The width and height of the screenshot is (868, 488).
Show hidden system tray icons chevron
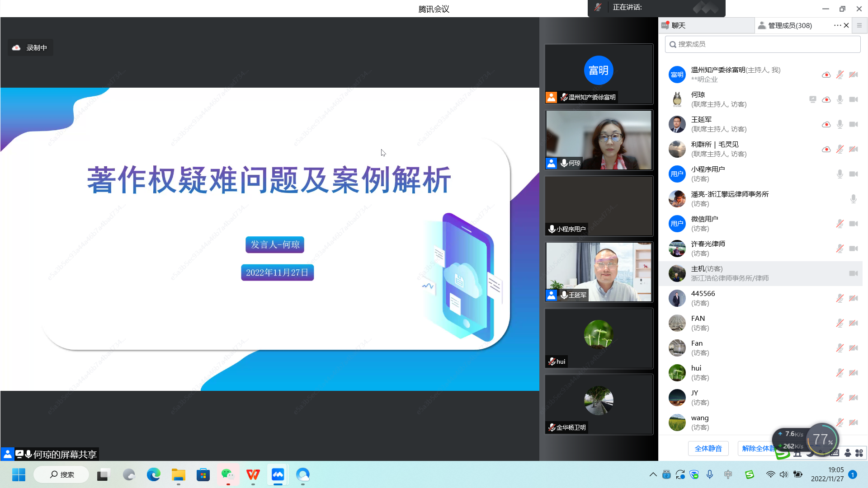pos(653,474)
